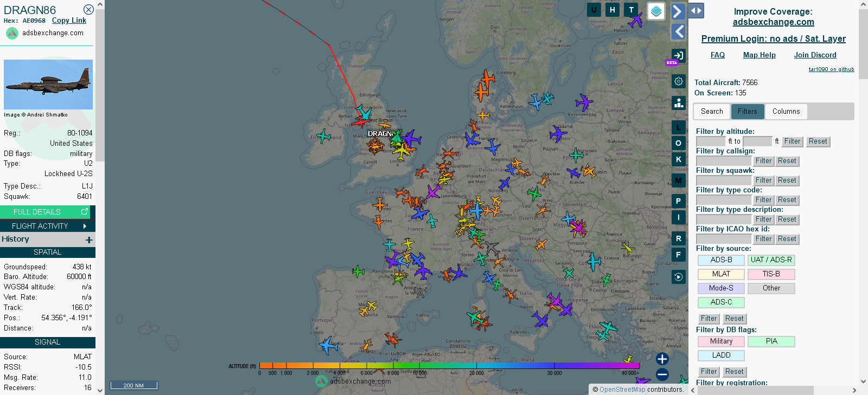Click the adsbexchange logo in info panel
The image size is (868, 395).
tap(12, 33)
